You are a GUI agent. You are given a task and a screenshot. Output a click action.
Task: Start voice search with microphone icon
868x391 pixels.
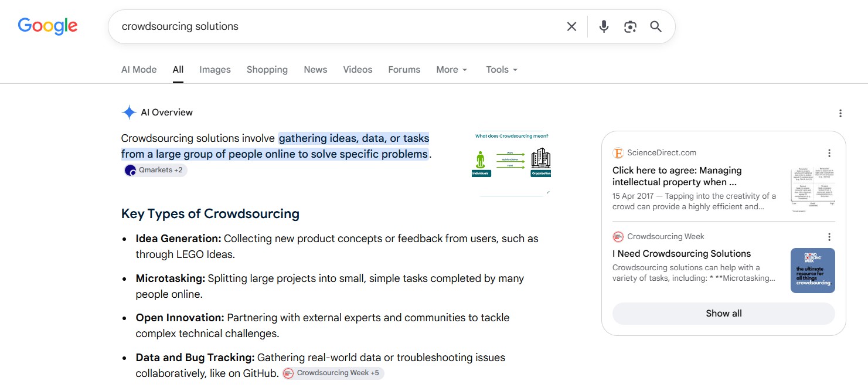pos(604,26)
